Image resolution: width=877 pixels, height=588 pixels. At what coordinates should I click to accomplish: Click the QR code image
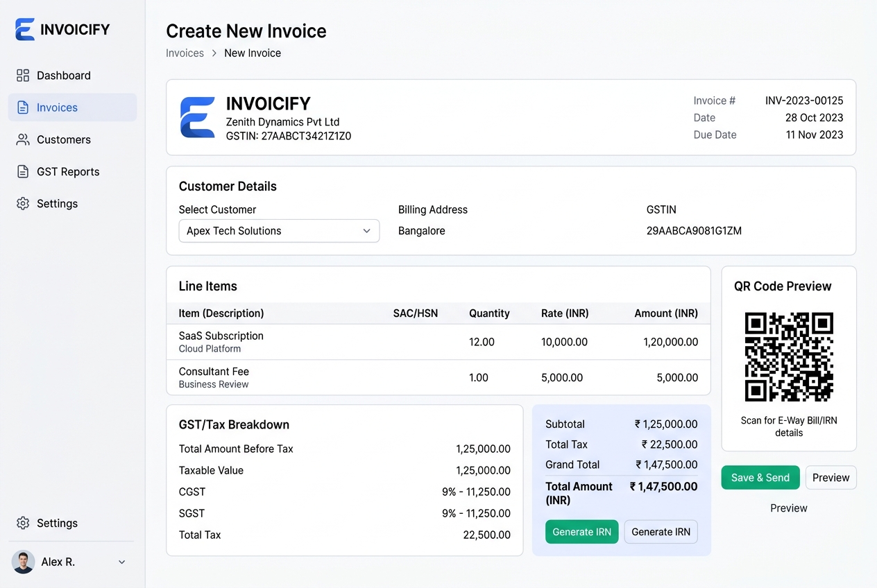[789, 357]
